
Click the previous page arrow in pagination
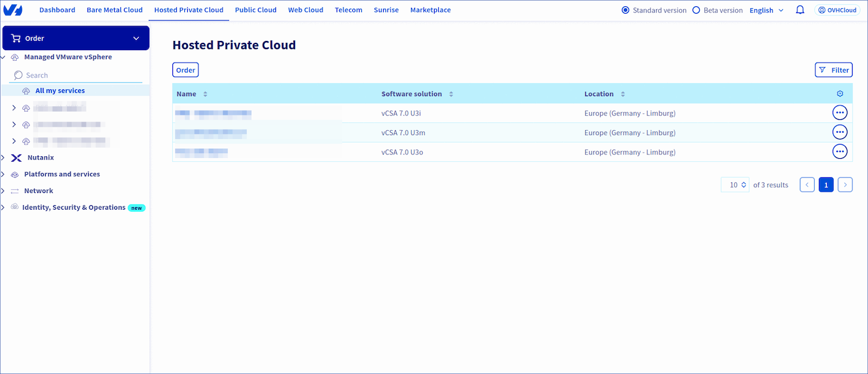807,184
